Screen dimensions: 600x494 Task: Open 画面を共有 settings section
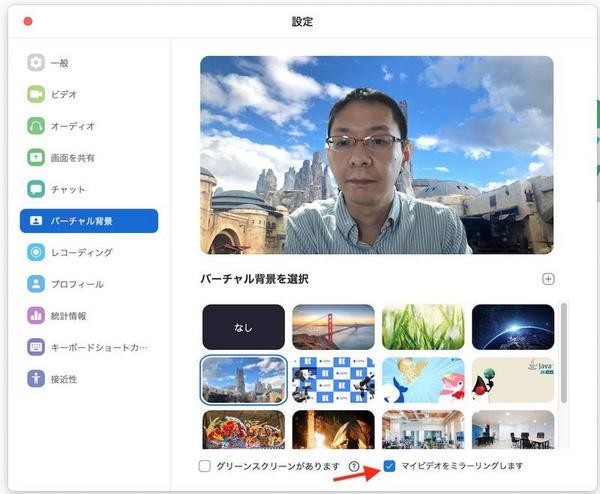click(x=72, y=158)
